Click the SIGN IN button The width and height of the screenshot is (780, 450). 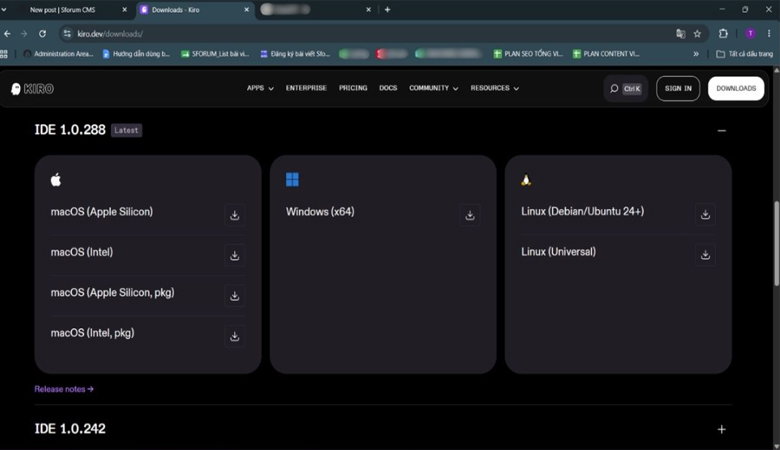pos(678,89)
